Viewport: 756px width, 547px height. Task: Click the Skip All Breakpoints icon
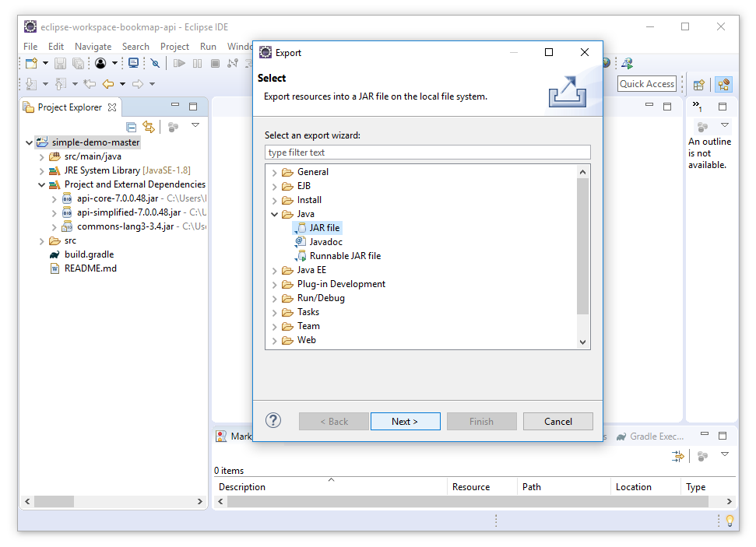click(155, 63)
